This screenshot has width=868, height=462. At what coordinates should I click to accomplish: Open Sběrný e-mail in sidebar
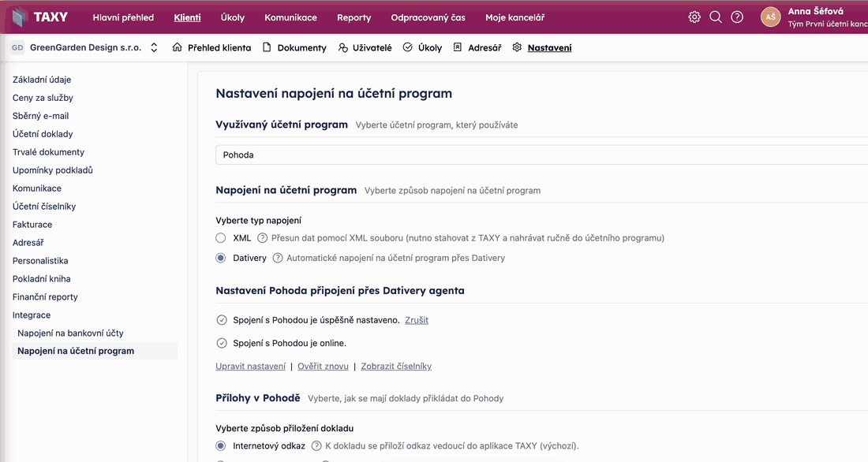(41, 116)
